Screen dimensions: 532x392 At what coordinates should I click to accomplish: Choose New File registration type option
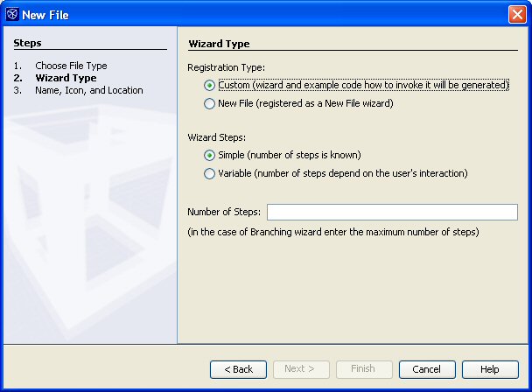[x=209, y=103]
